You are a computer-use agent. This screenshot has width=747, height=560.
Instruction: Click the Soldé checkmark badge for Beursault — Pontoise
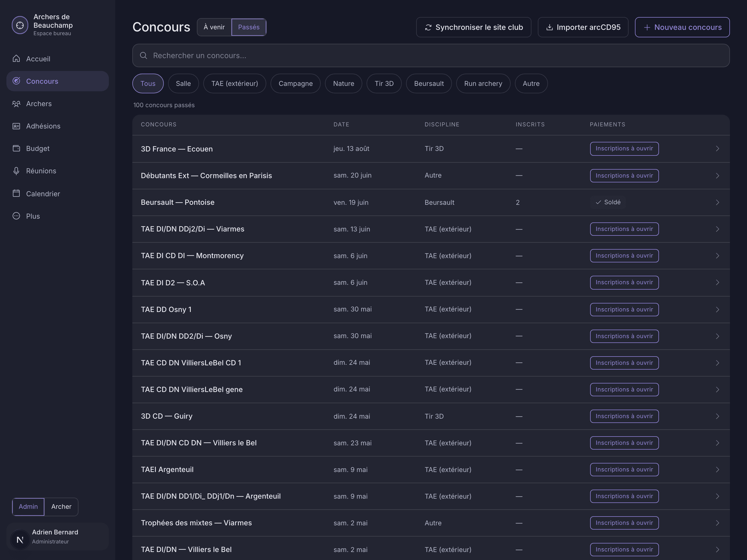[608, 202]
